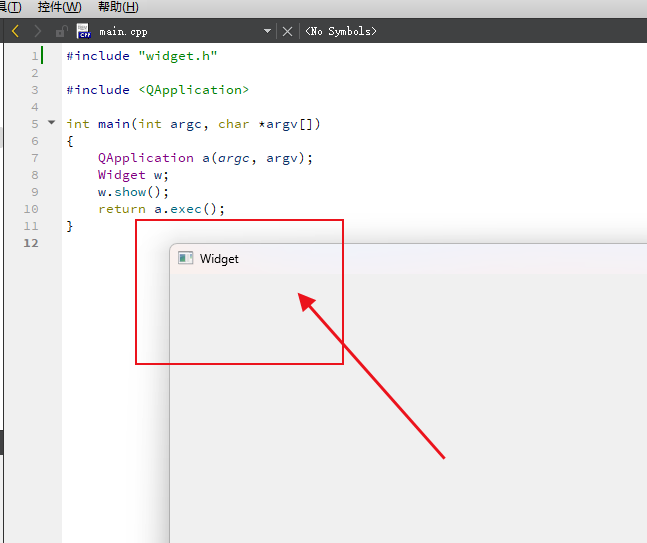Click the main function name
Viewport: 647px width, 543px height.
point(113,124)
